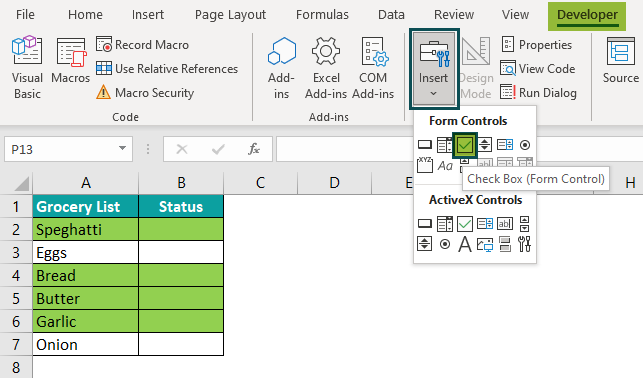
Task: Select the Check Box form control
Action: coord(465,145)
